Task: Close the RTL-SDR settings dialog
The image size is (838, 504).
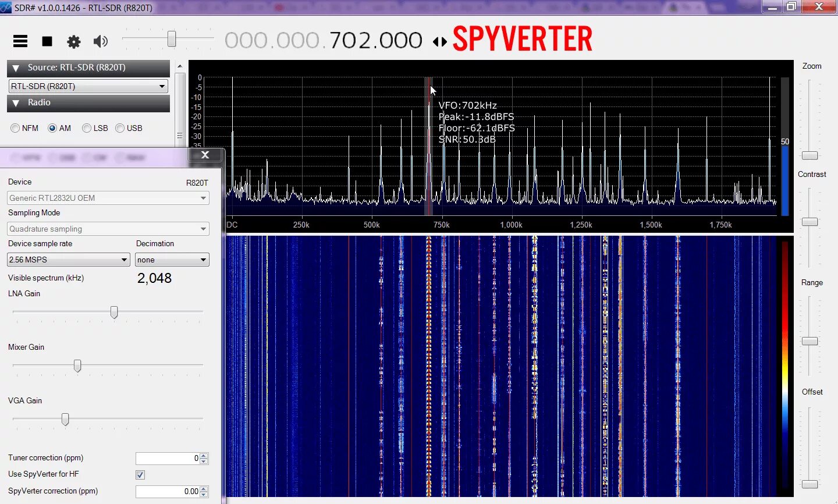Action: point(205,155)
